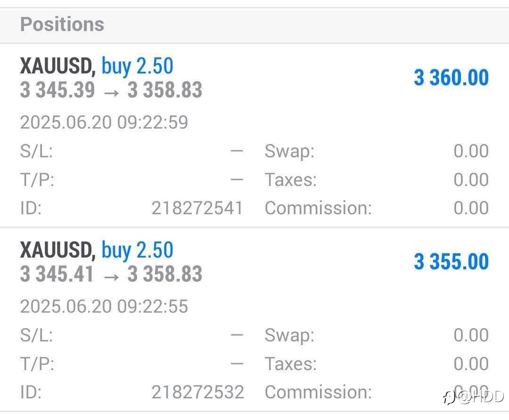Click the price line 3 345.41 → 3 358.83
Image resolution: width=509 pixels, height=420 pixels.
[111, 274]
